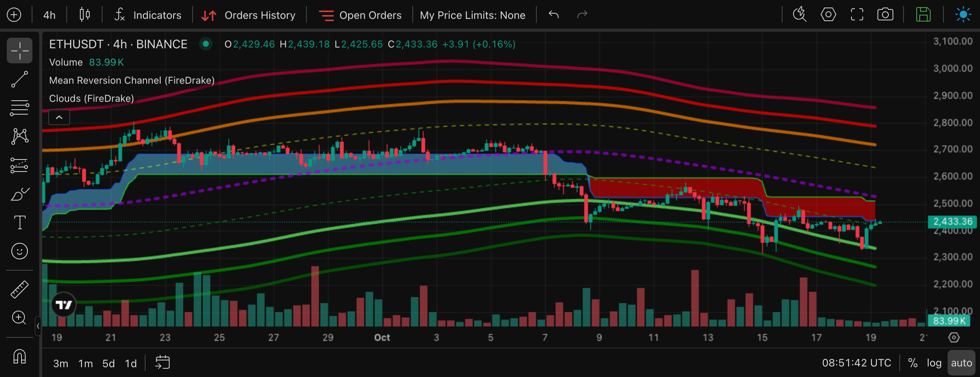Select the pattern drawing tool
This screenshot has width=980, height=377.
click(x=19, y=136)
